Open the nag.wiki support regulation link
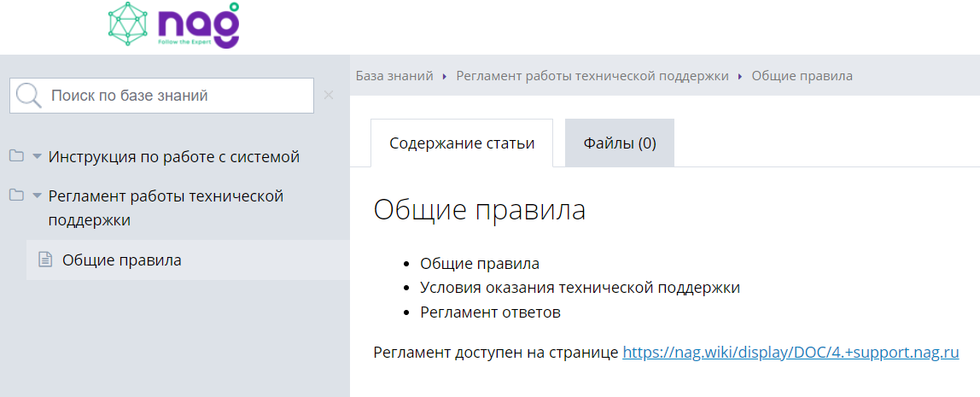This screenshot has width=980, height=397. (x=790, y=352)
